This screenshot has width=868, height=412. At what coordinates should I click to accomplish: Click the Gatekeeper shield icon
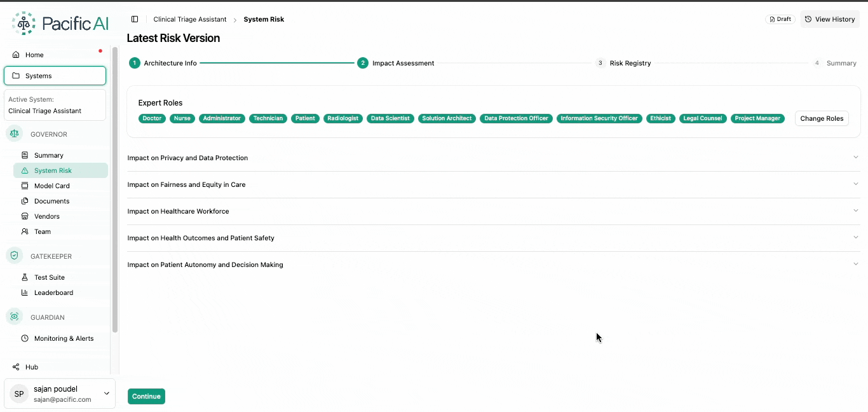click(15, 256)
